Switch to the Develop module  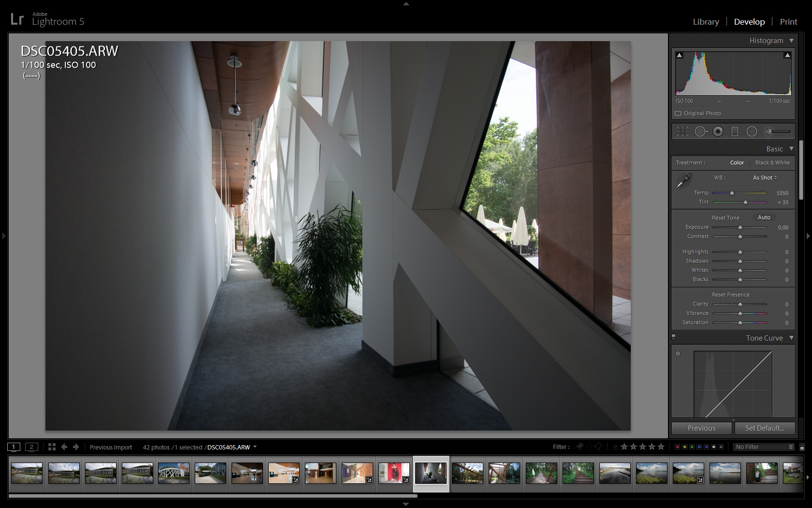coord(749,22)
